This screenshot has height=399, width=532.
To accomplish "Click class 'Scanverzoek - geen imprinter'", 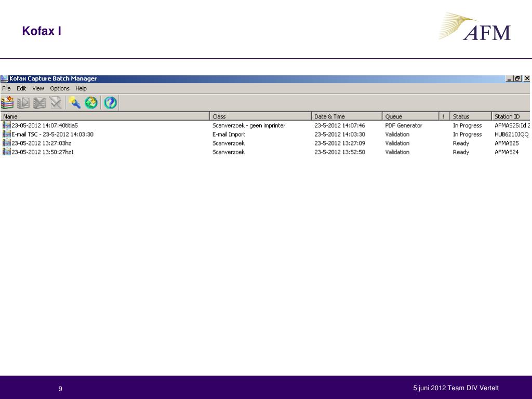I will coord(249,126).
